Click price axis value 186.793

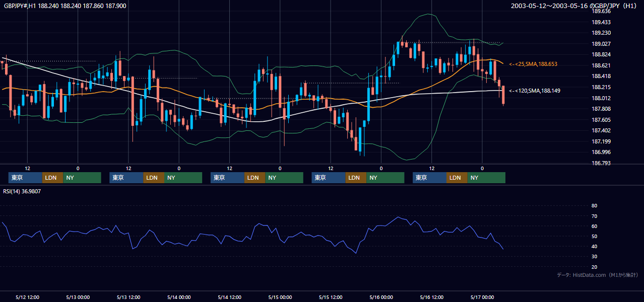tap(601, 163)
